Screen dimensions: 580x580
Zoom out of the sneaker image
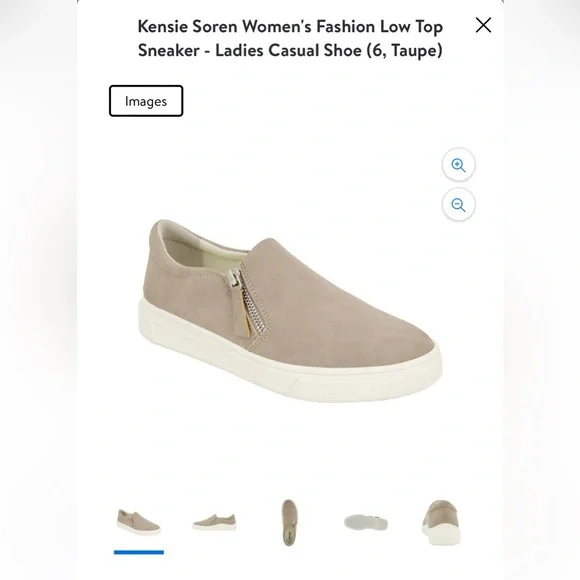point(459,205)
